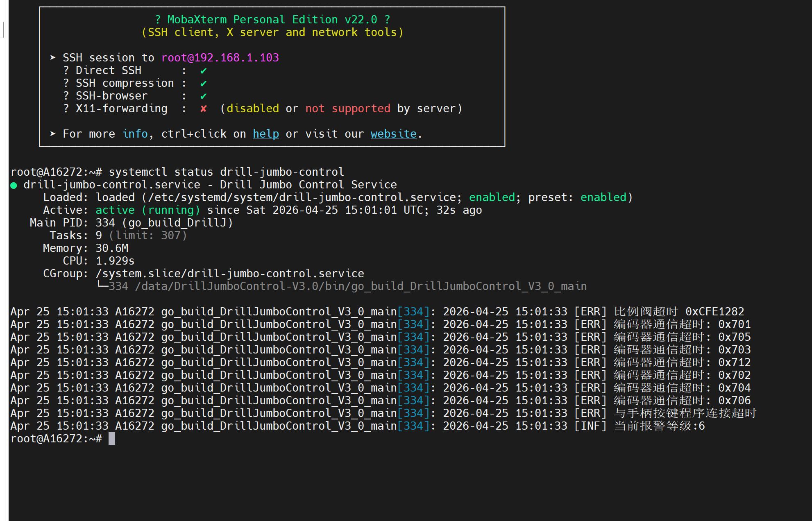
Task: Click the SSH-browser green checkmark
Action: coord(203,96)
